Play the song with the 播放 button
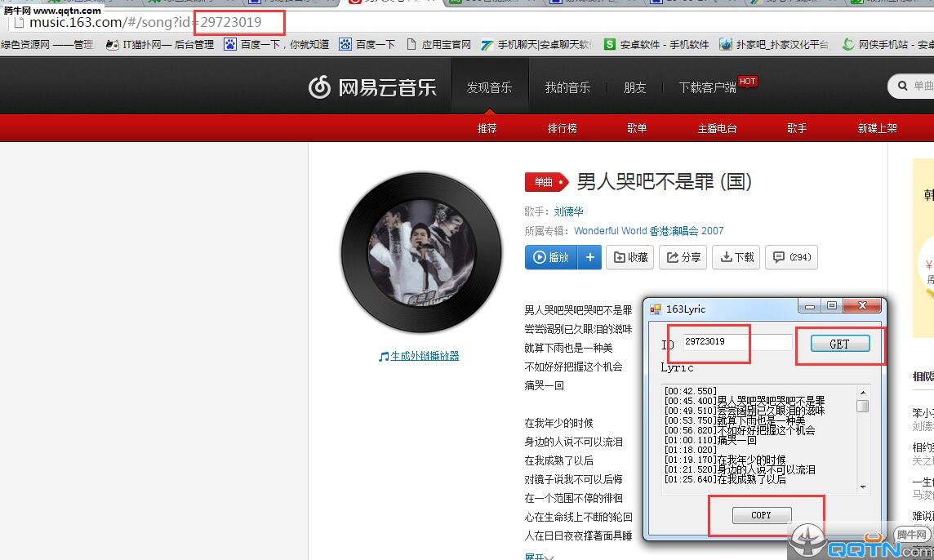Screen dimensions: 934x560 tap(551, 257)
